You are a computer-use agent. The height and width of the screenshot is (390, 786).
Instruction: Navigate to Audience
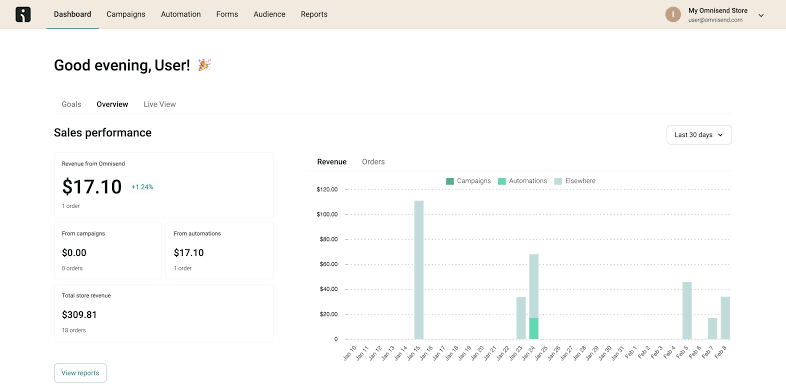[269, 14]
